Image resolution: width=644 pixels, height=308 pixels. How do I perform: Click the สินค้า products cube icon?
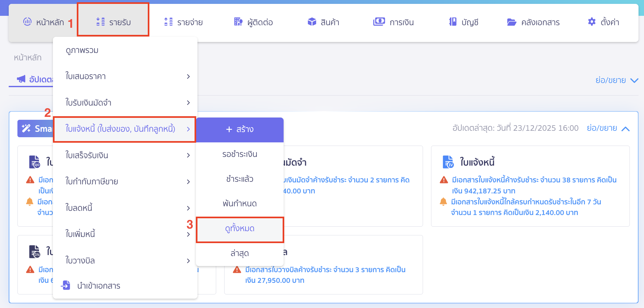click(312, 22)
